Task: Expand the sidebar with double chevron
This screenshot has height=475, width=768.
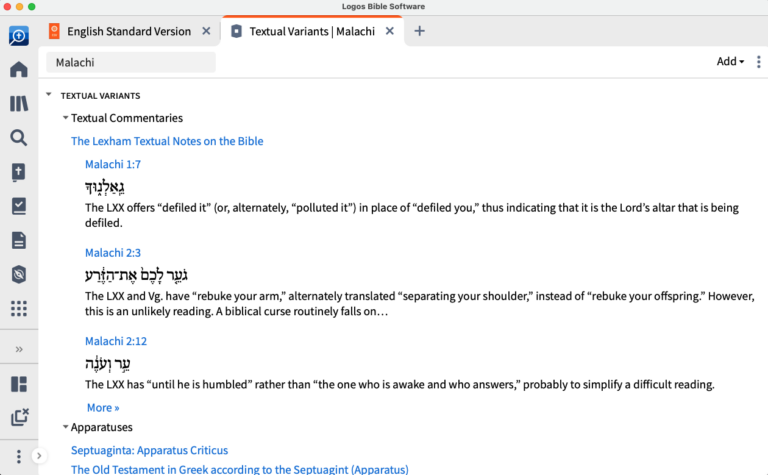Action: coord(18,349)
